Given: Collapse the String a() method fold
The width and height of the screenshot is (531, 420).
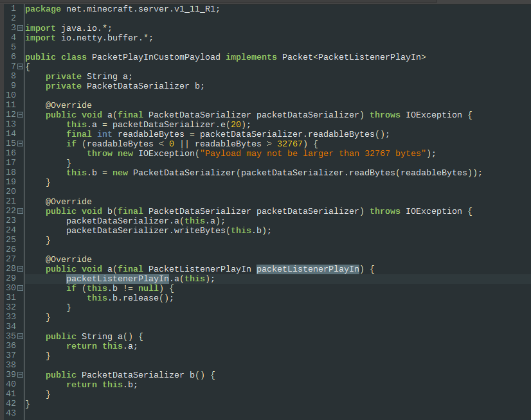Looking at the screenshot, I should pos(19,336).
